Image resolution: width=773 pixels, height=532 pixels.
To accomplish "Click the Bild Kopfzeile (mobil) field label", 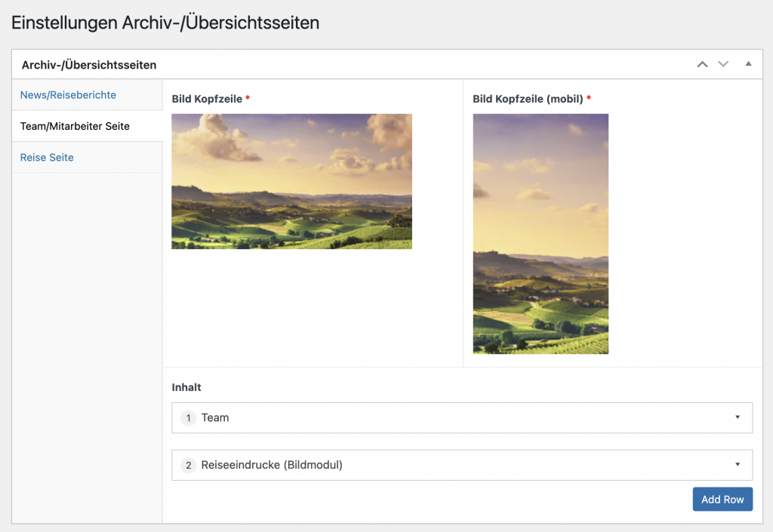I will click(x=528, y=99).
